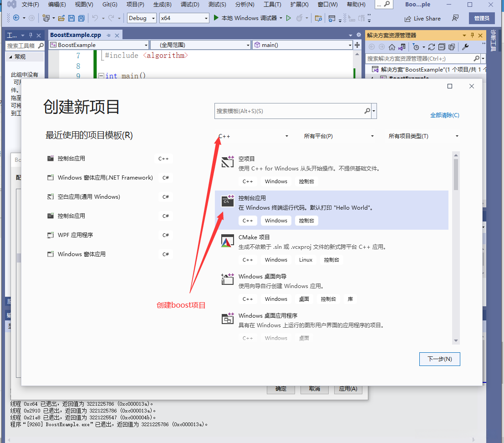Select recent template WPF 应用程序
This screenshot has width=504, height=443.
[110, 235]
